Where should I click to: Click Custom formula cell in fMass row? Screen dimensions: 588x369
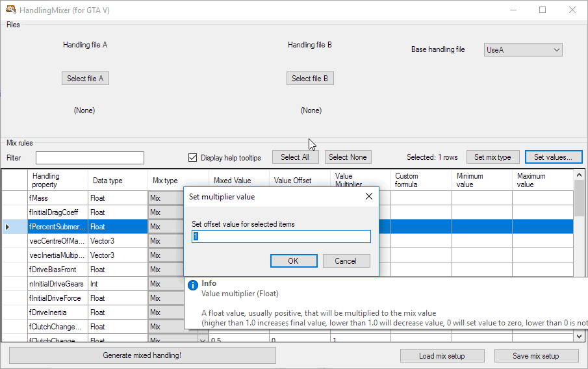[x=421, y=198]
